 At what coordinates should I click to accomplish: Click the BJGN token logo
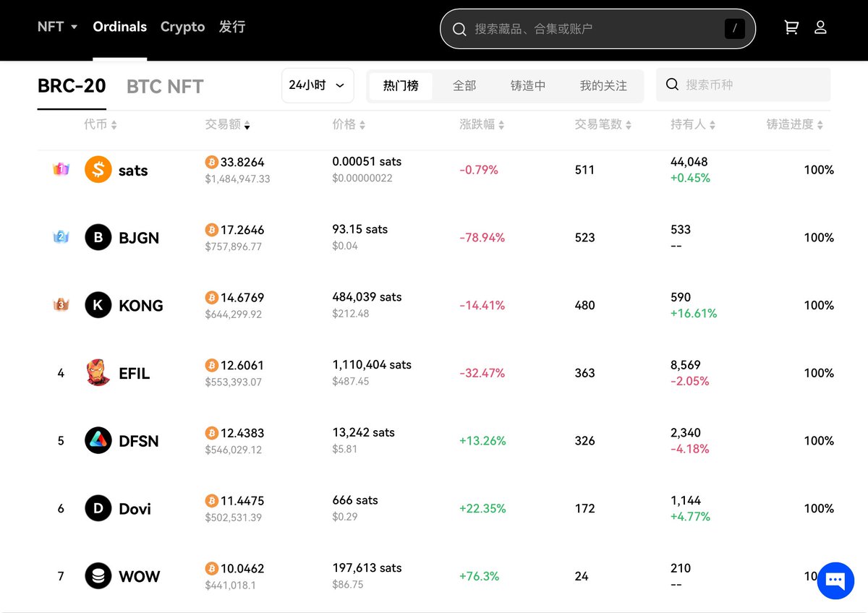click(98, 237)
